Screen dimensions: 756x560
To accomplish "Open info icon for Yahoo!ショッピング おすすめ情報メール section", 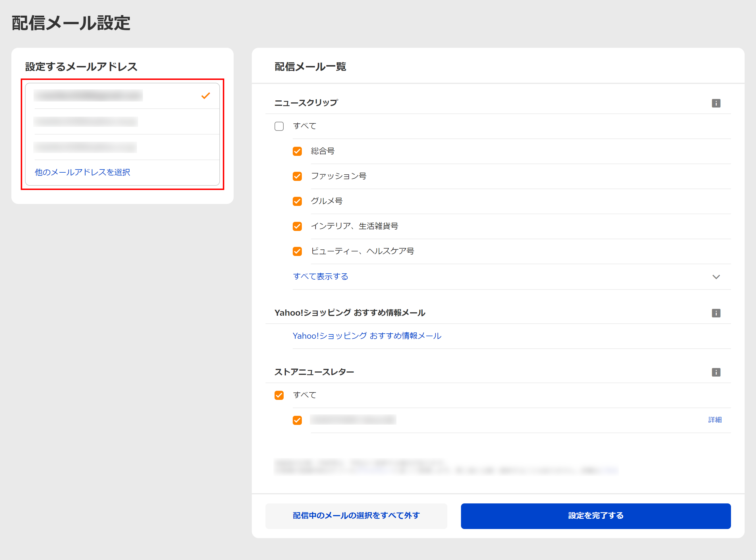I will point(716,313).
